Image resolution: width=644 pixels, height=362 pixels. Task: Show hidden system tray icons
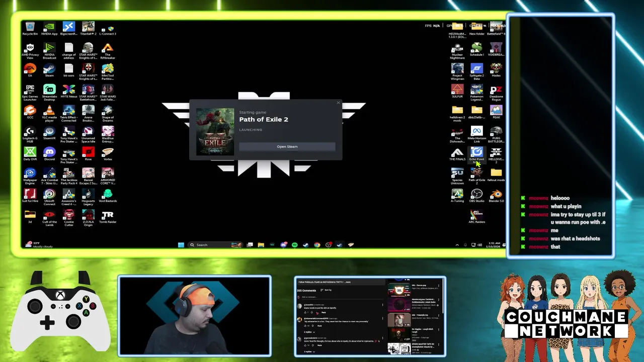pyautogui.click(x=457, y=245)
